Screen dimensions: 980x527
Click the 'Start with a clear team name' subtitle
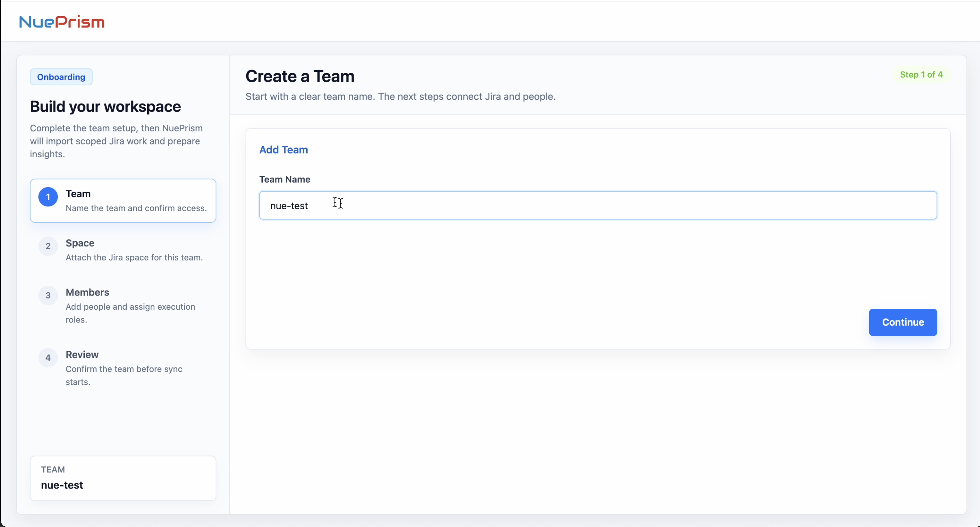tap(401, 96)
